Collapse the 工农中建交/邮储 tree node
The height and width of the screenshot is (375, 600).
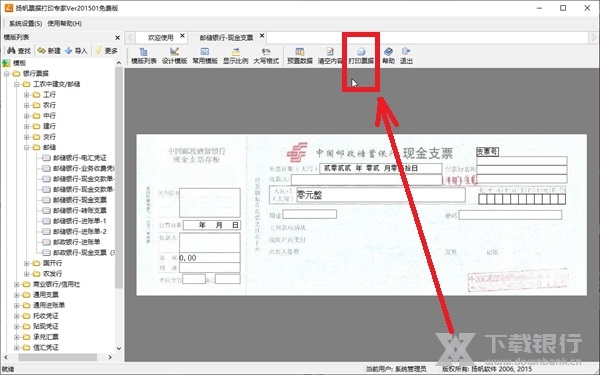pos(16,84)
